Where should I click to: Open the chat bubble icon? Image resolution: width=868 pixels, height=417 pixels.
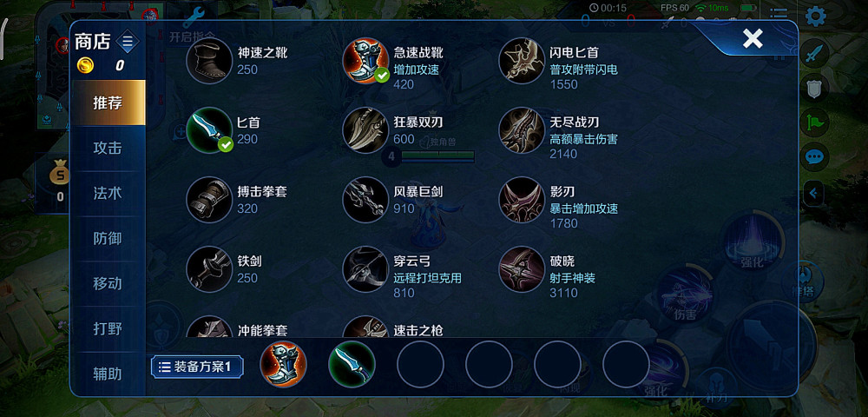814,157
